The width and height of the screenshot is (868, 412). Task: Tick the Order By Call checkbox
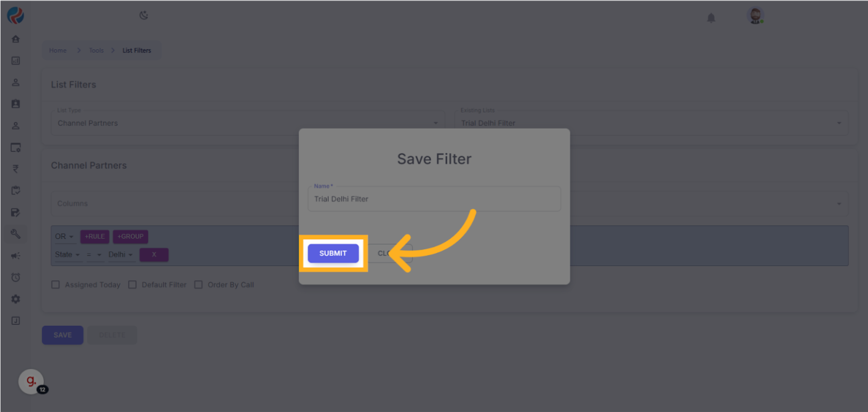pos(198,285)
